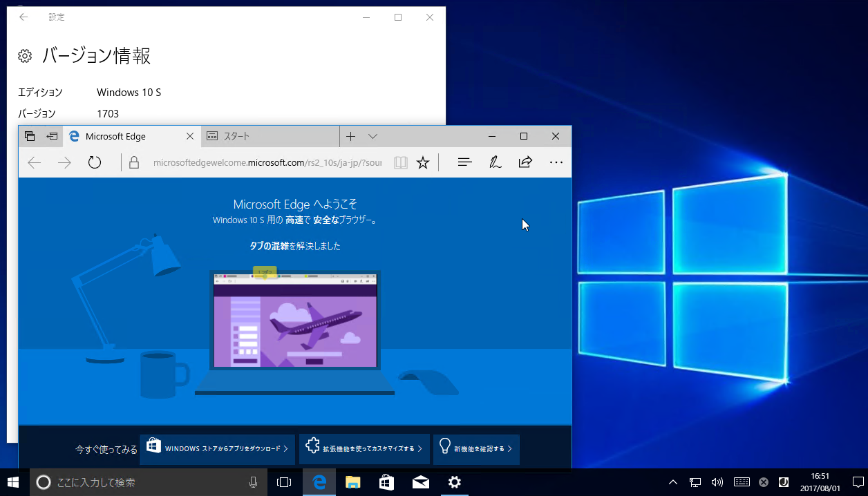Open a new tab with the plus button
Image resolution: width=868 pixels, height=496 pixels.
tap(350, 136)
